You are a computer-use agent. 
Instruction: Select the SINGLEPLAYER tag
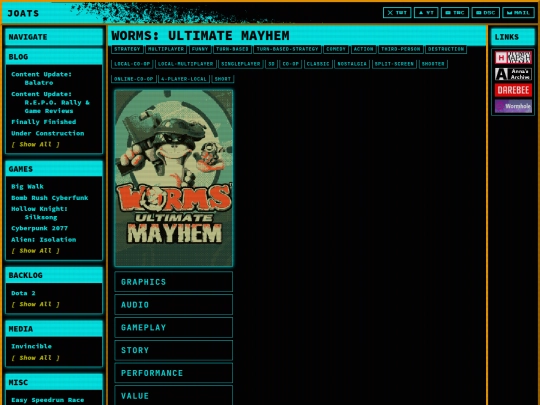point(241,64)
